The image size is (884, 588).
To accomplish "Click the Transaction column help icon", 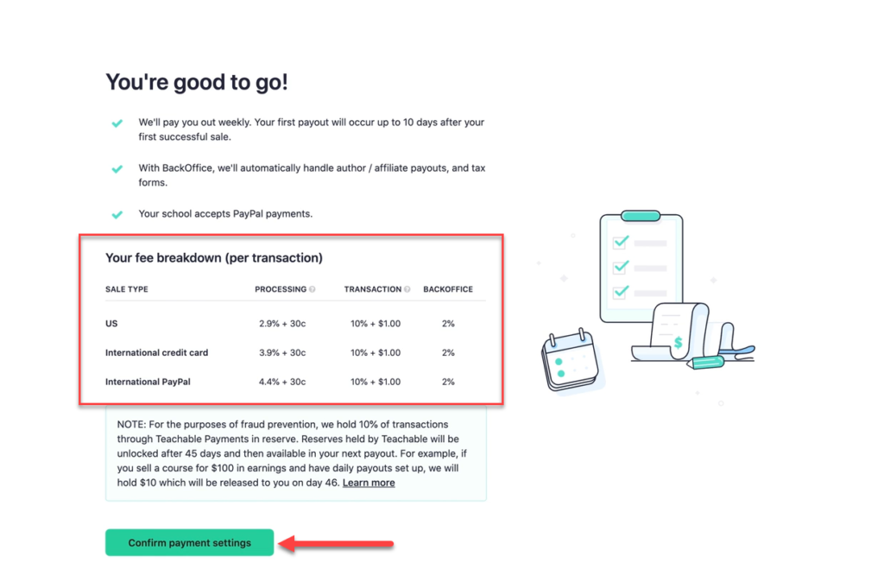I will pyautogui.click(x=407, y=289).
